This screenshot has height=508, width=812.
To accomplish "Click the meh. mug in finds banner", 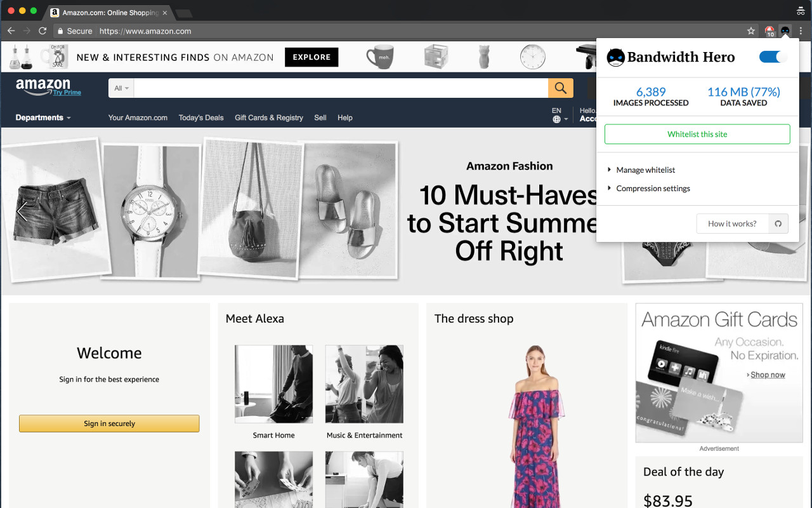I will coord(380,57).
